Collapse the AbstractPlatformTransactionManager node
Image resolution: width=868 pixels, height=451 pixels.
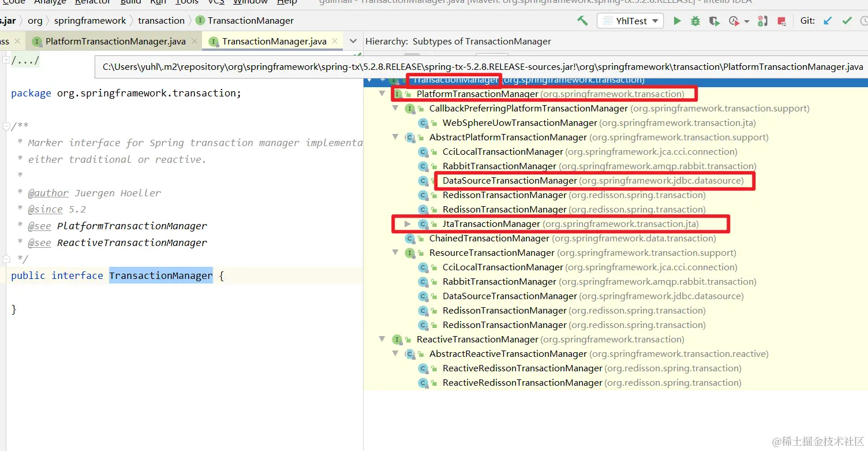coord(395,137)
